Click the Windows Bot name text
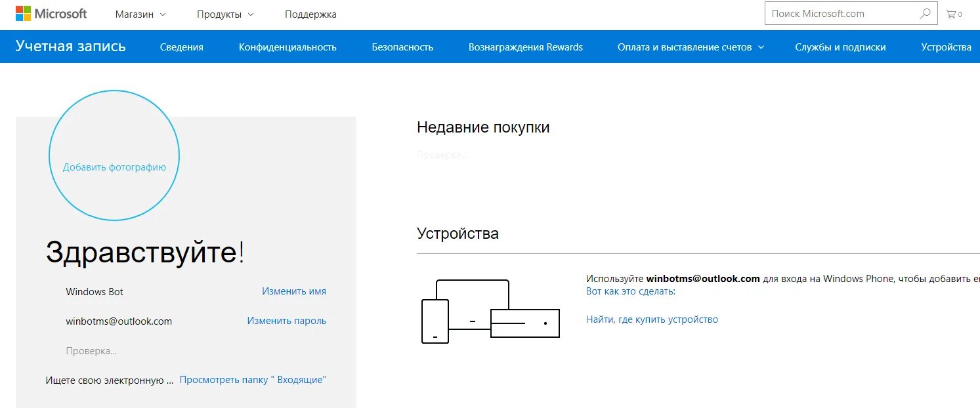This screenshot has width=980, height=408. (x=95, y=292)
